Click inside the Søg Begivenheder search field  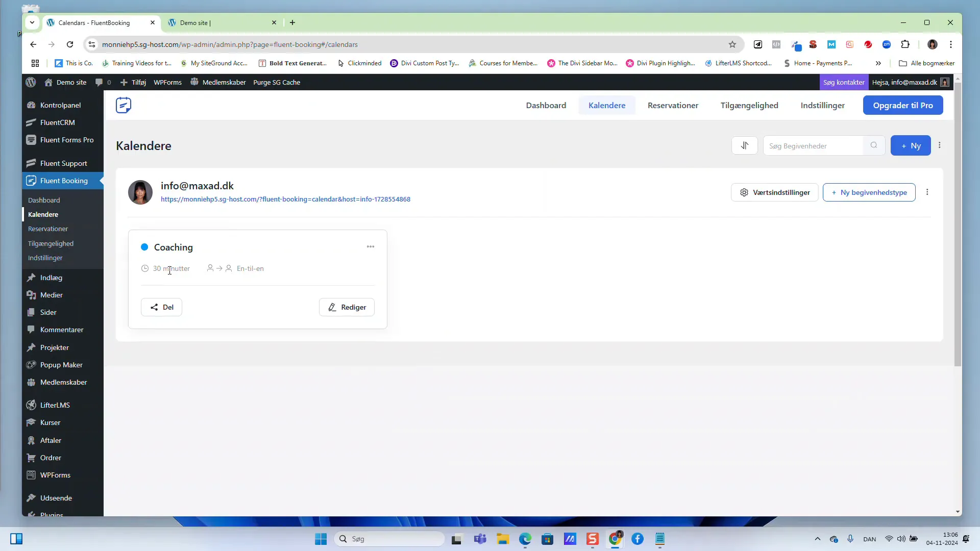tap(812, 145)
